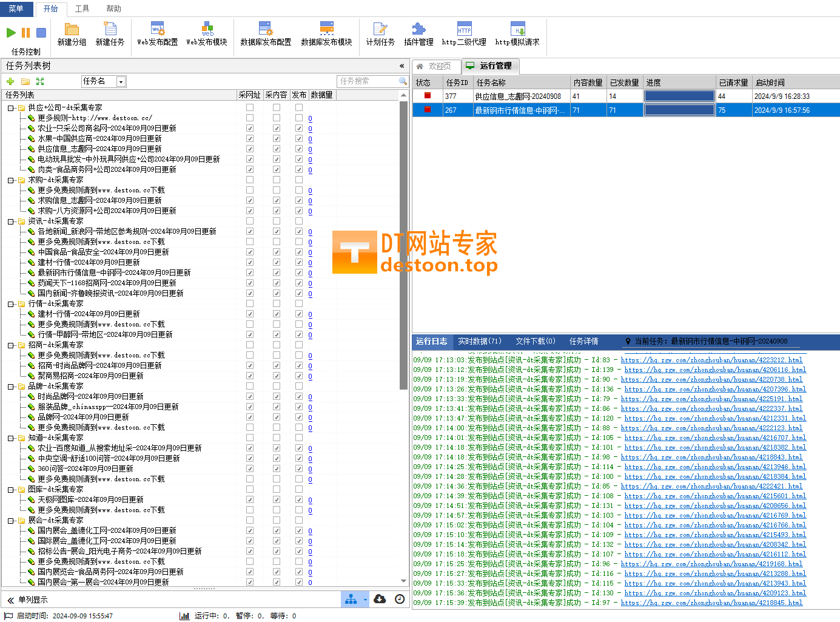Switch to the 实时数据(71) tab

tap(479, 342)
